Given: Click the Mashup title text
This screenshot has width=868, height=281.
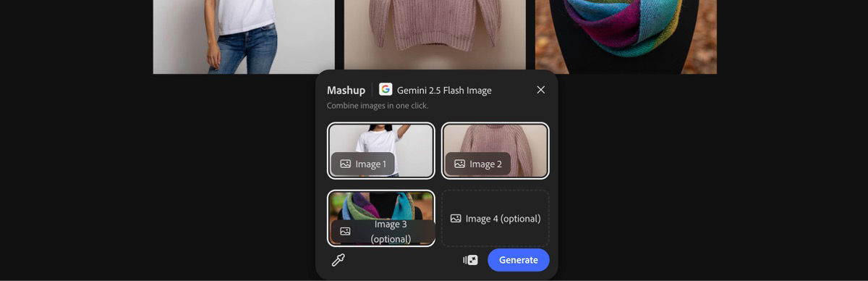Looking at the screenshot, I should [346, 91].
